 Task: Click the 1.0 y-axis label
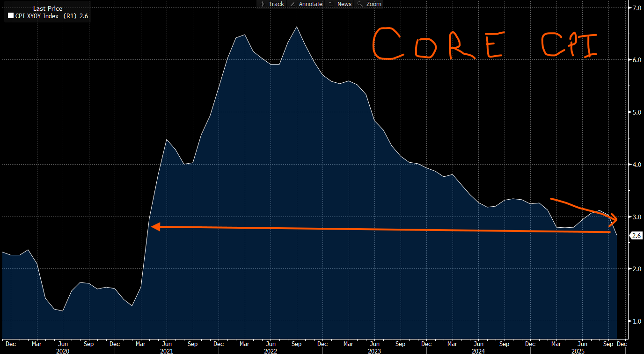[x=637, y=321]
